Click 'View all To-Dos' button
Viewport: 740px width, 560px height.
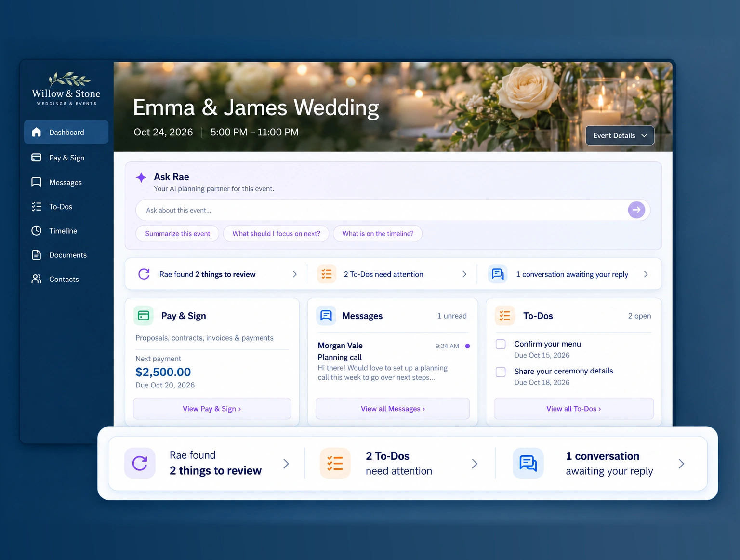pos(574,409)
